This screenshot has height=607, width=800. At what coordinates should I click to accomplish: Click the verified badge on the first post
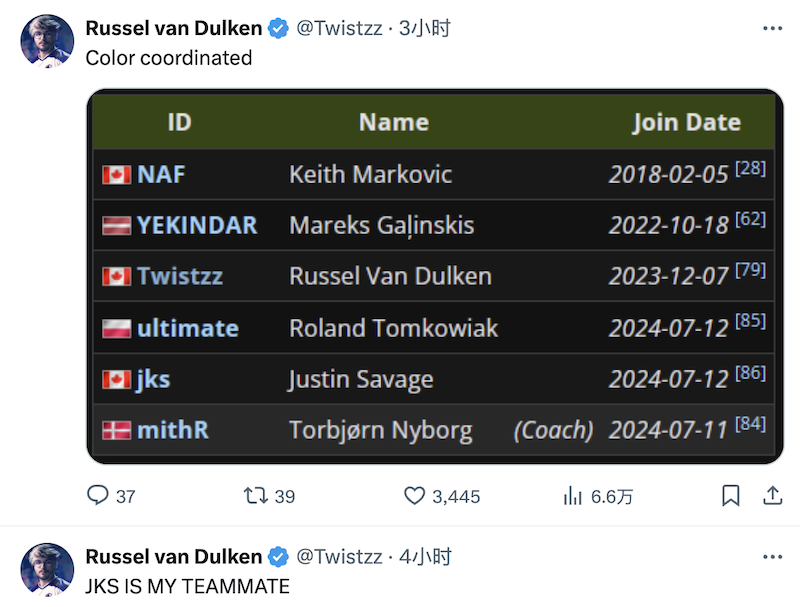coord(279,29)
